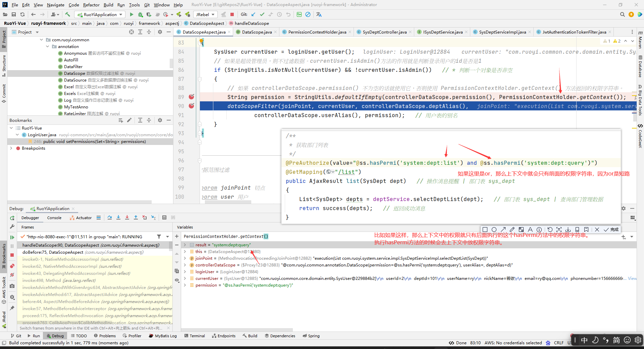The image size is (644, 349).
Task: Toggle the breakpoint on line 89
Action: tap(192, 97)
